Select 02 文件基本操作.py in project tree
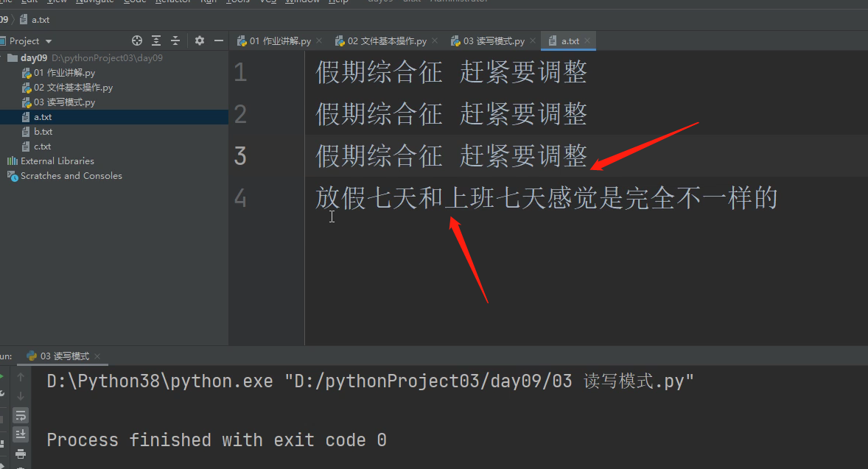Screen dimensions: 868x469 [x=67, y=88]
